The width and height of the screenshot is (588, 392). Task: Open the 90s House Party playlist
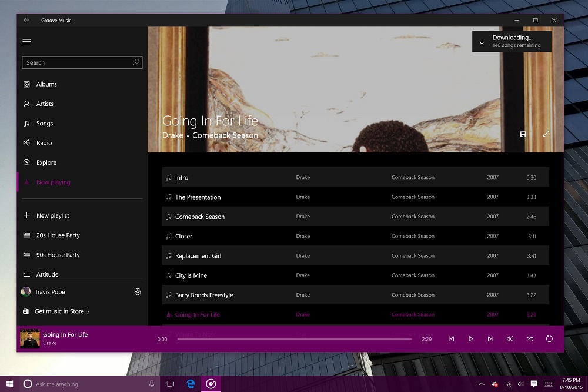82,255
